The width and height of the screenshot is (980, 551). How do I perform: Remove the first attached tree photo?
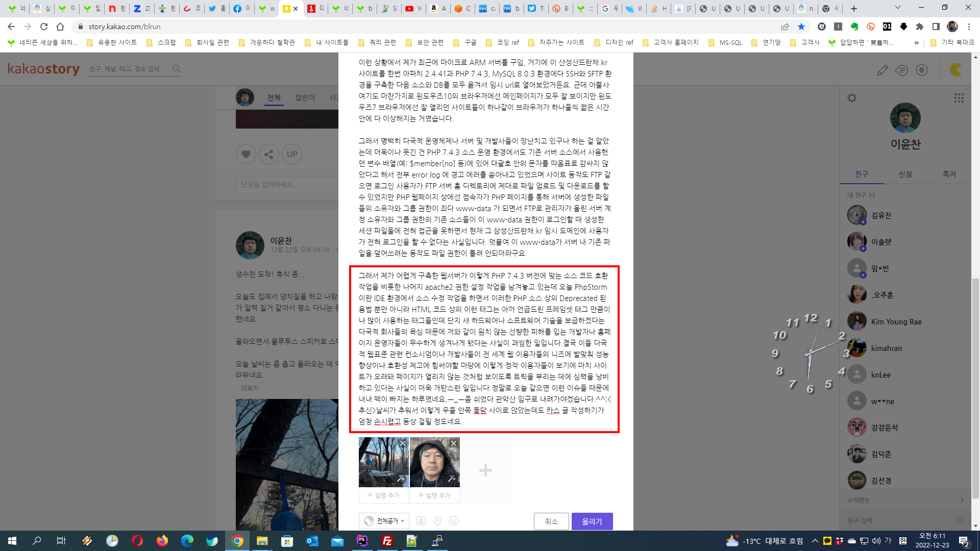(x=403, y=443)
